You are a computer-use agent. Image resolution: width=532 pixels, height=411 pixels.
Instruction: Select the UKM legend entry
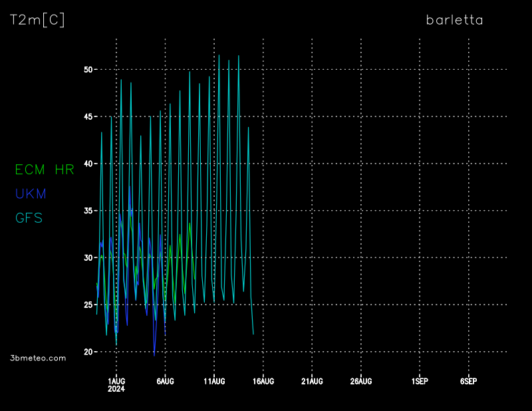click(31, 194)
